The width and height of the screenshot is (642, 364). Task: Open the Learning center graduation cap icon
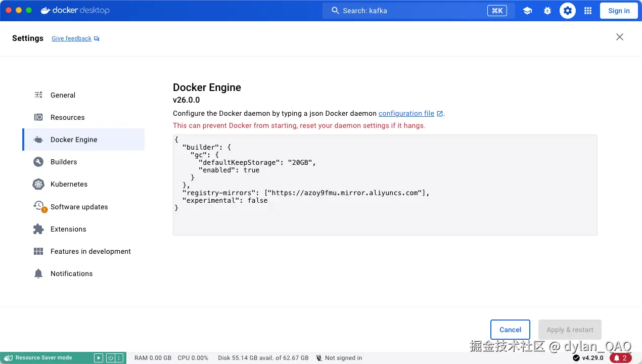(527, 11)
